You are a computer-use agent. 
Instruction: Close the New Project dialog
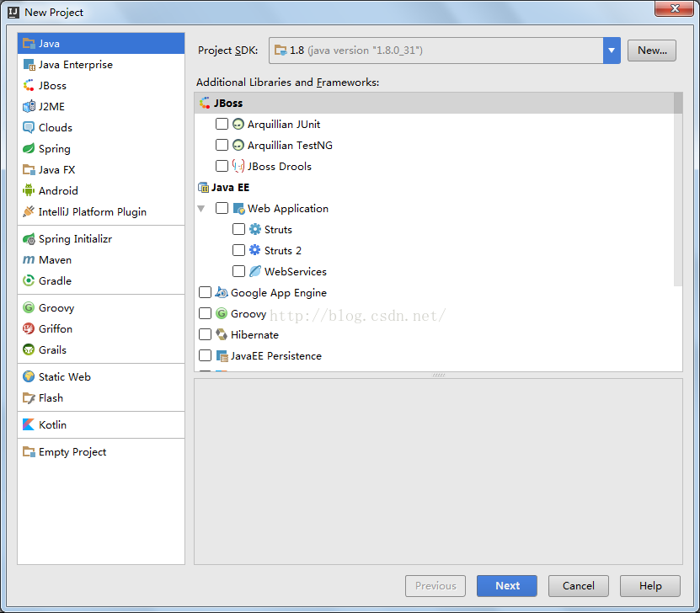click(x=674, y=8)
